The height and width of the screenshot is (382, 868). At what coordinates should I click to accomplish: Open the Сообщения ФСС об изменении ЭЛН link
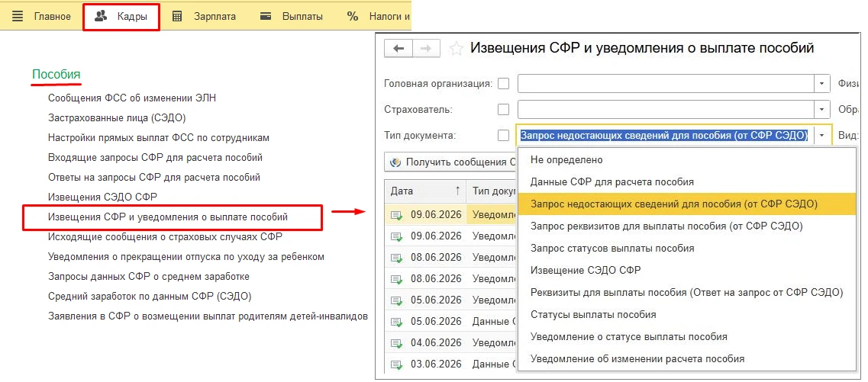132,98
